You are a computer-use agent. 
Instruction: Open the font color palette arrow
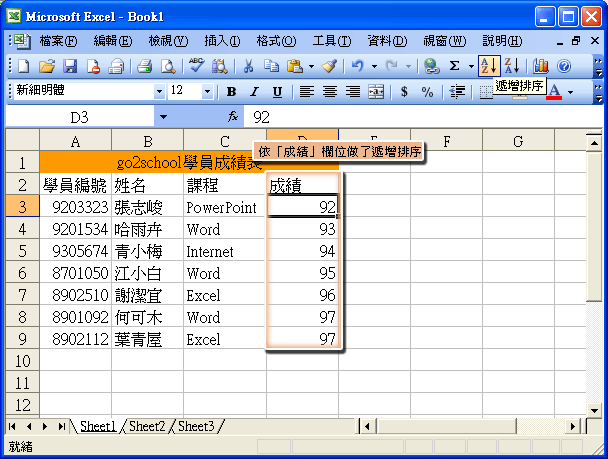point(570,92)
